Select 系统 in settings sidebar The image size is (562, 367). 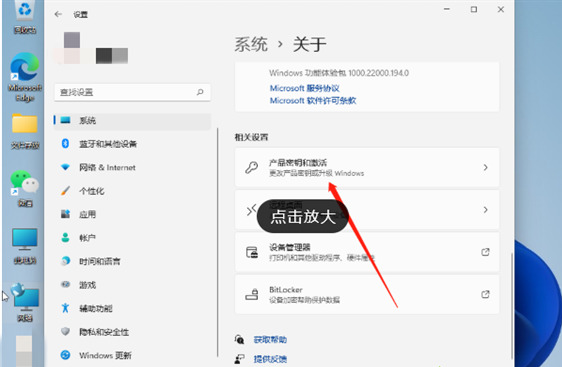[x=132, y=120]
